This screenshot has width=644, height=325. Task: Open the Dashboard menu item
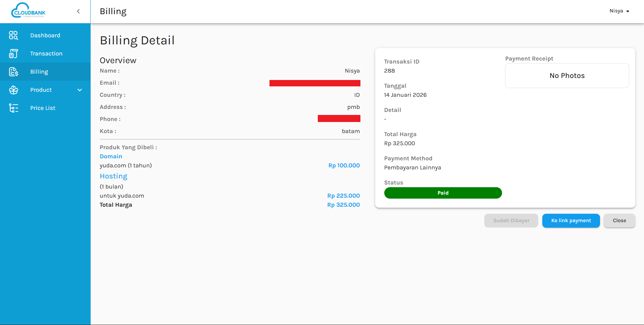pos(45,35)
